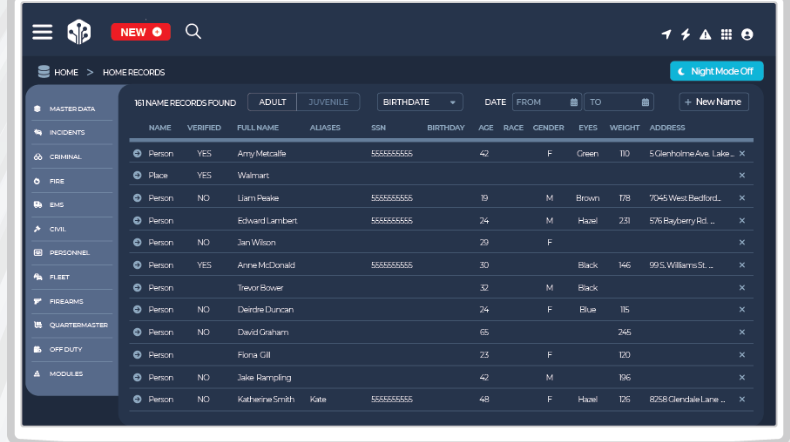Remove Katherine Smith row with X
The image size is (790, 442).
742,399
